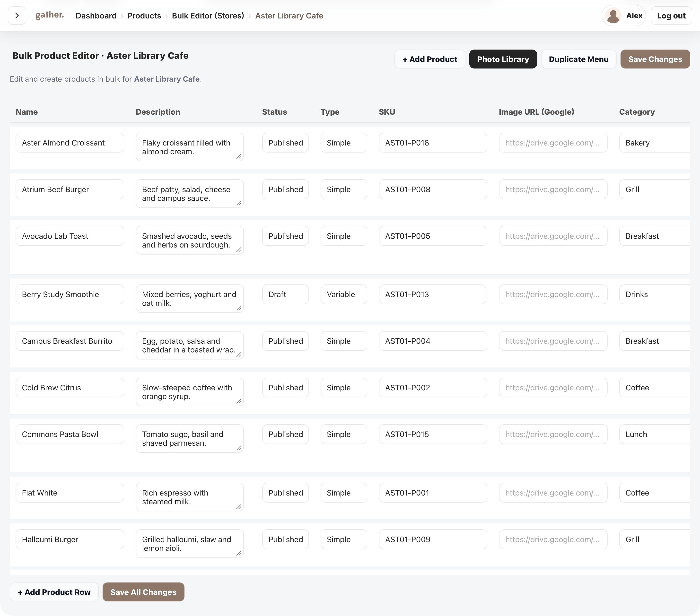Open Status dropdown for Aster Almond Croissant
The width and height of the screenshot is (700, 616).
[285, 143]
